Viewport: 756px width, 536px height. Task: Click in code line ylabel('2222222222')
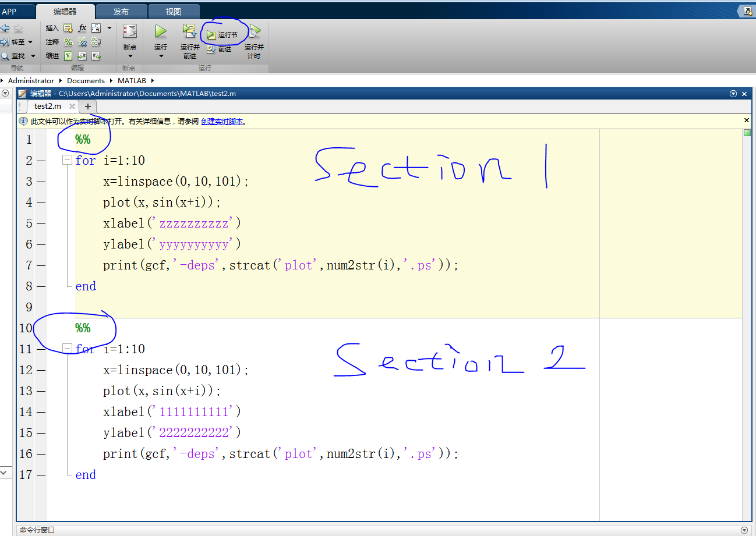(172, 433)
